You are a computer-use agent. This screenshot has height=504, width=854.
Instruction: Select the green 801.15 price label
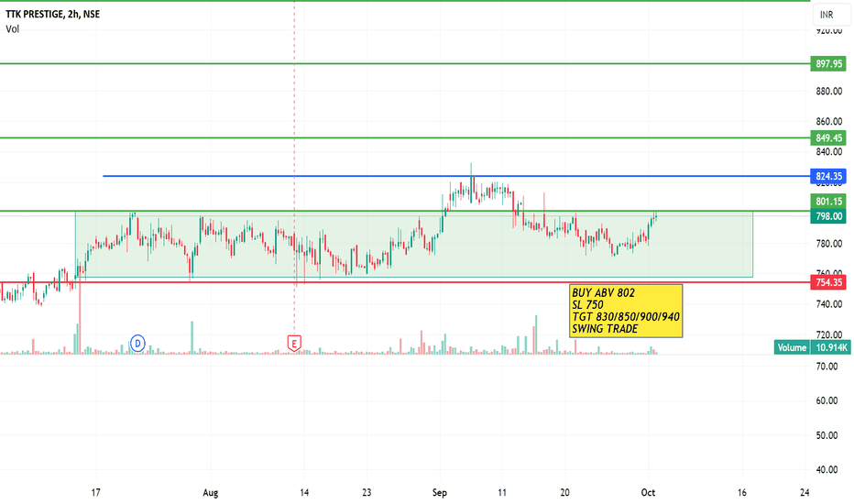coord(828,201)
